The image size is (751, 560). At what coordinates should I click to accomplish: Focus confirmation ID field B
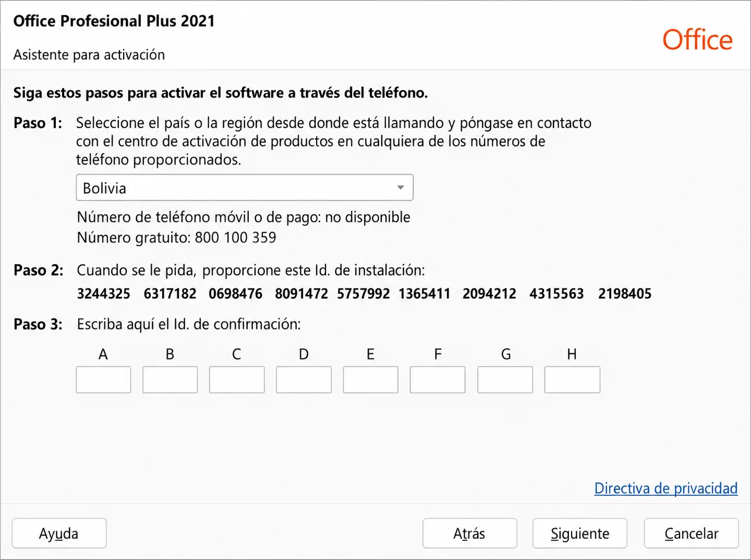pyautogui.click(x=170, y=380)
